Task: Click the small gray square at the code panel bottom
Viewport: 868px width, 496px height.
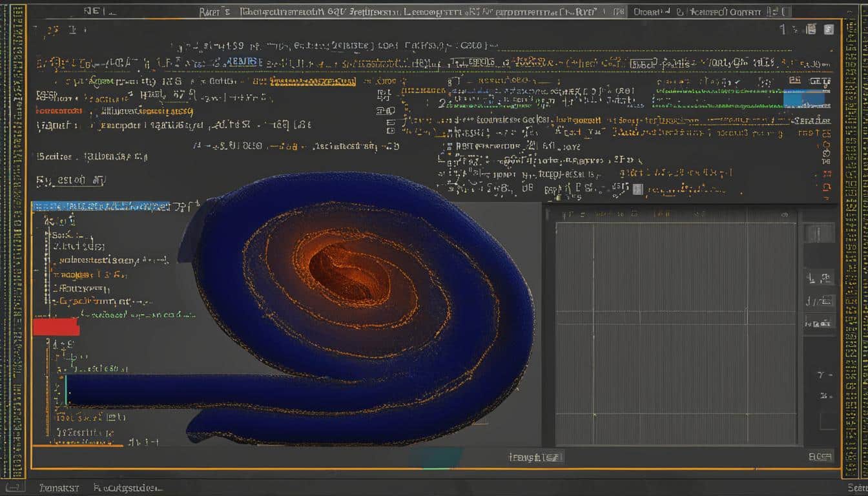Action: pyautogui.click(x=638, y=189)
